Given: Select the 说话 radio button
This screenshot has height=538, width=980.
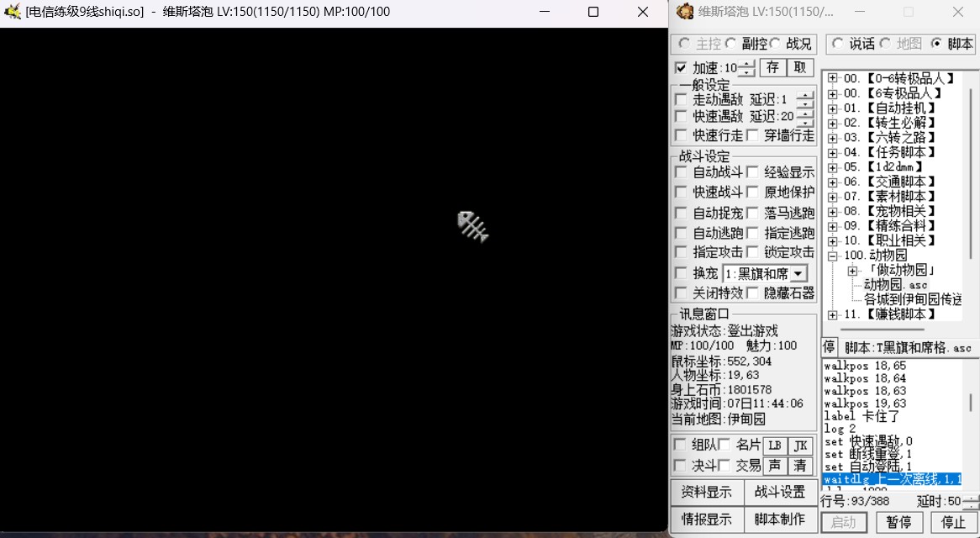Looking at the screenshot, I should tap(838, 44).
